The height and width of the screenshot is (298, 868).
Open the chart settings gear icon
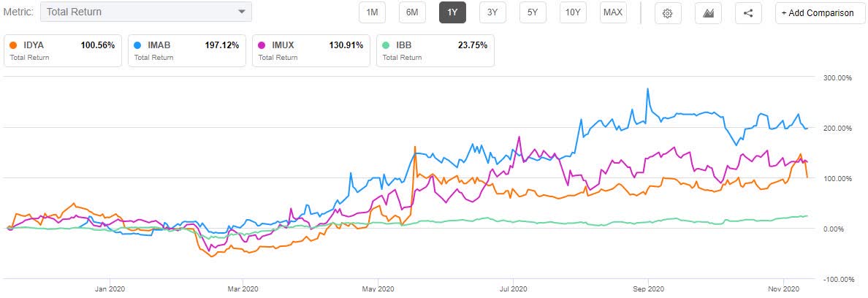(x=667, y=12)
